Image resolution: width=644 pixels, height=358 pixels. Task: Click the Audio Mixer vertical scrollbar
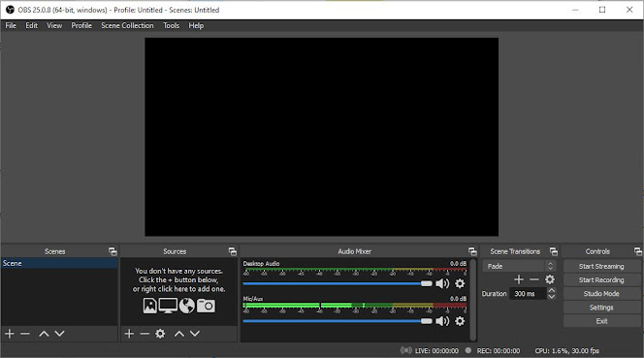pos(473,300)
